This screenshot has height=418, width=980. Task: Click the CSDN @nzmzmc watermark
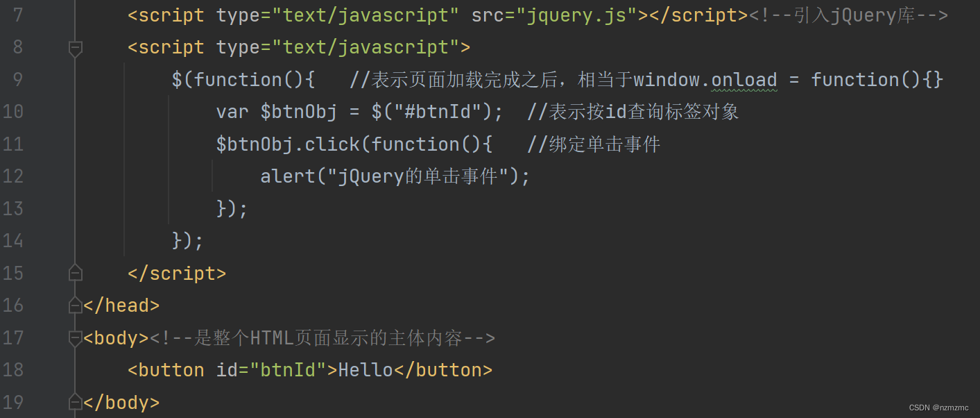[938, 408]
